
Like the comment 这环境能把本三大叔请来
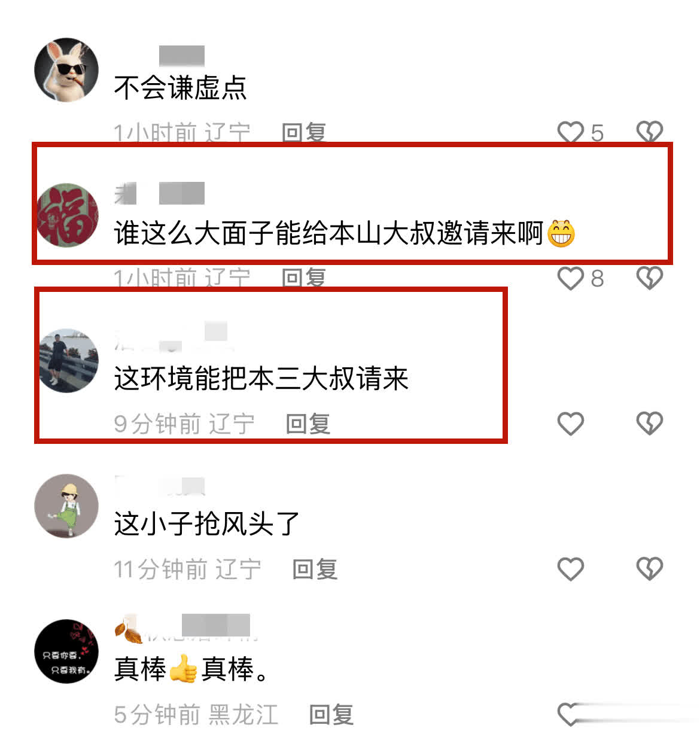pos(570,424)
